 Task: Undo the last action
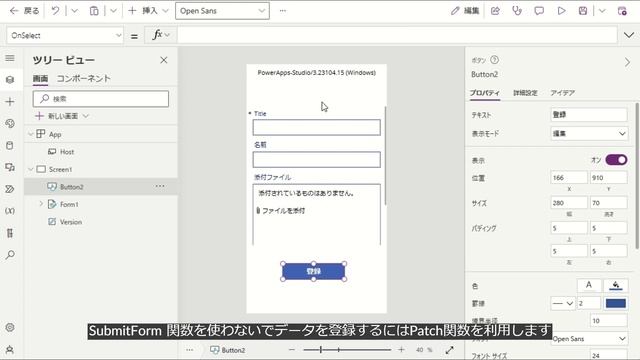tap(55, 11)
